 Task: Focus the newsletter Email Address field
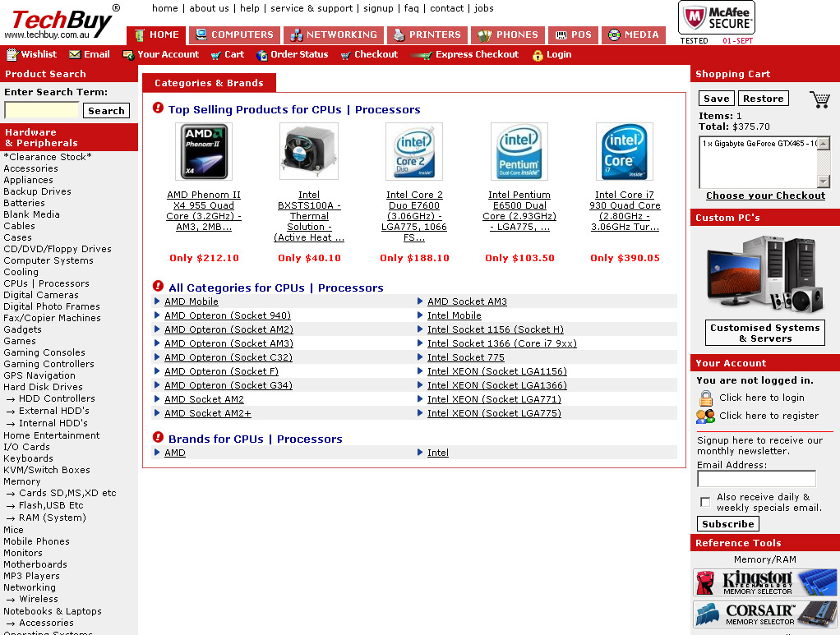756,479
